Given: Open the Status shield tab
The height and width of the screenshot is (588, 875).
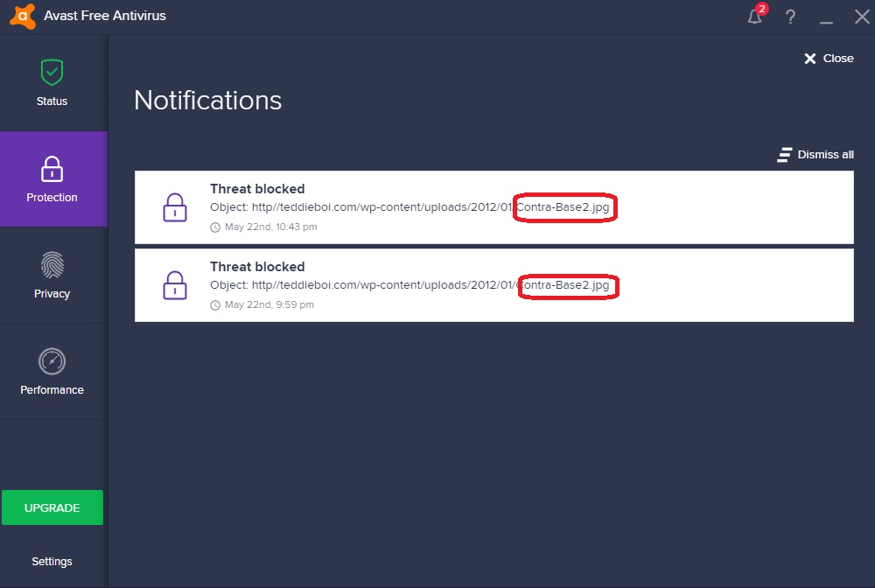Looking at the screenshot, I should coord(52,82).
